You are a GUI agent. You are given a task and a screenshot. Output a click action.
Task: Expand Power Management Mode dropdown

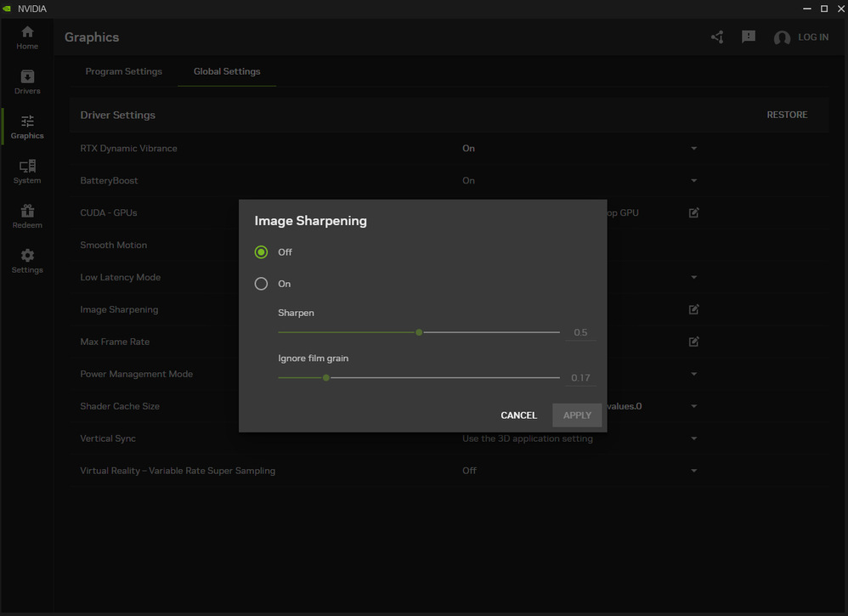694,374
